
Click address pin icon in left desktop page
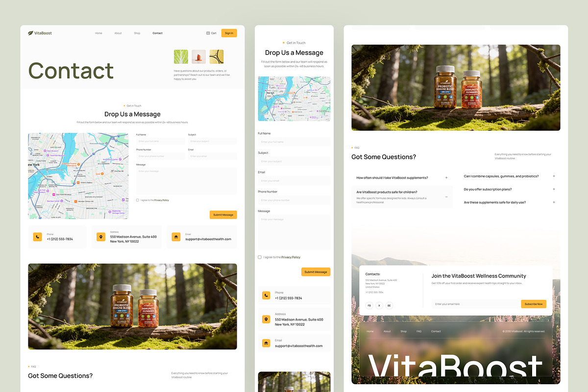101,237
